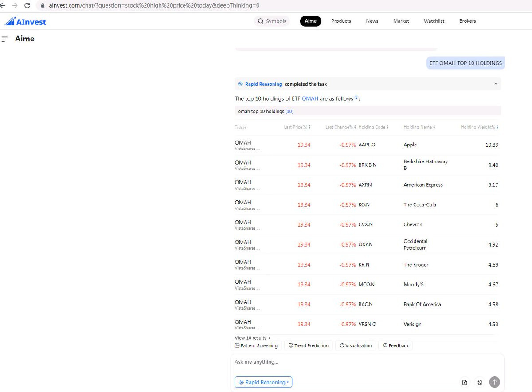
Task: Select the Verisign holding name
Action: tap(412, 325)
